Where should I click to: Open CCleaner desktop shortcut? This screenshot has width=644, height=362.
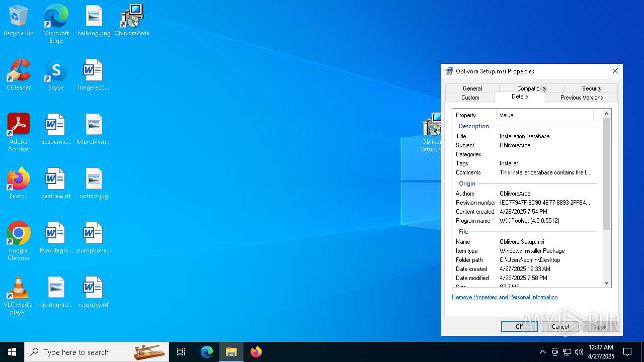click(x=19, y=75)
